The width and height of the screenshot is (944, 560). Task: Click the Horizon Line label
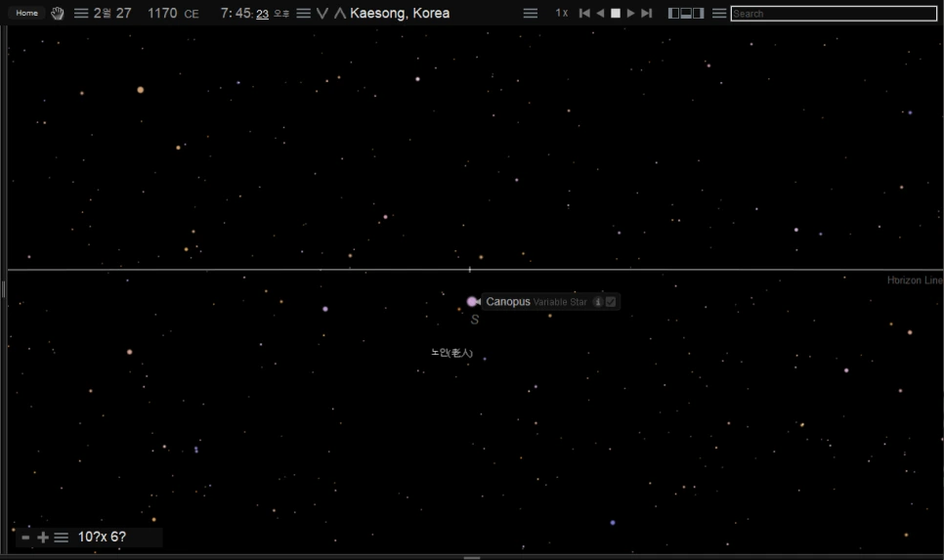point(915,280)
